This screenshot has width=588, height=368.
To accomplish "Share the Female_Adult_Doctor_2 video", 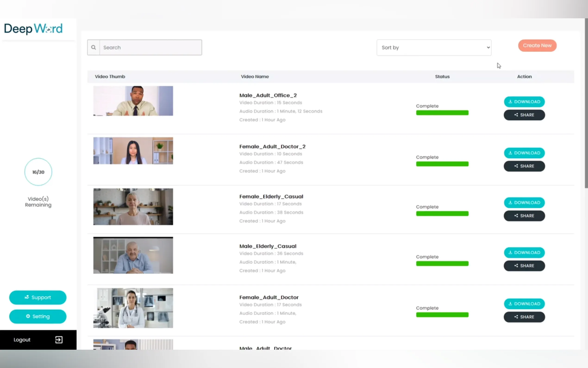I will click(x=524, y=166).
